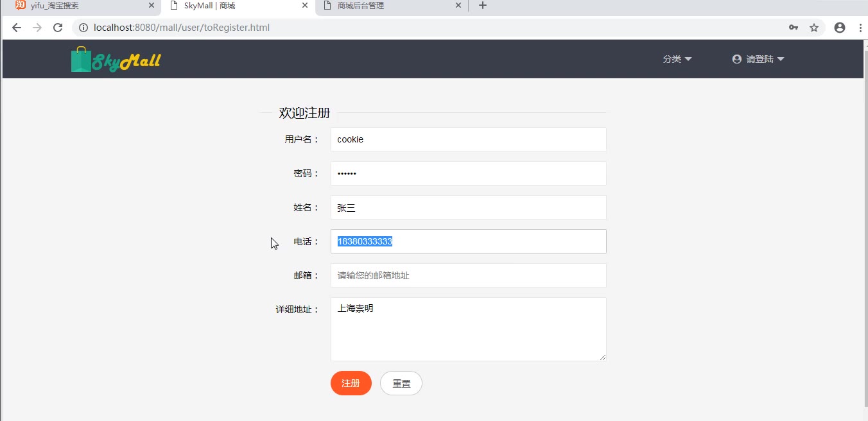Click the 邮箱 email input field
Image resolution: width=868 pixels, height=421 pixels.
pos(469,275)
